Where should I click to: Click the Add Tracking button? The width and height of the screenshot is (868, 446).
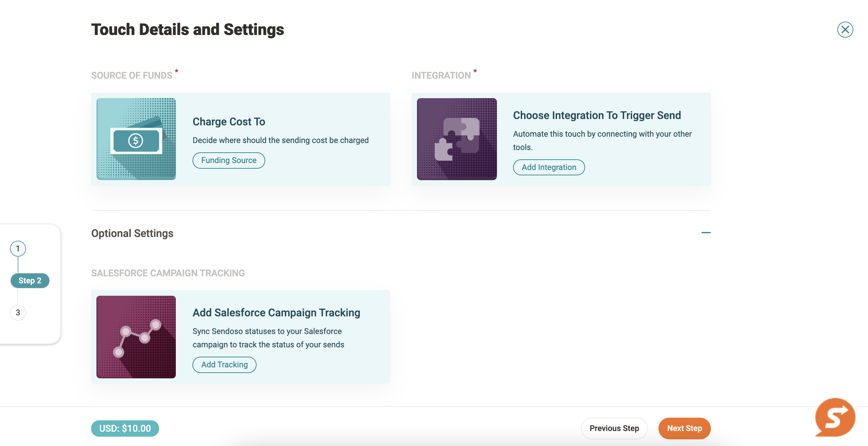pos(224,365)
